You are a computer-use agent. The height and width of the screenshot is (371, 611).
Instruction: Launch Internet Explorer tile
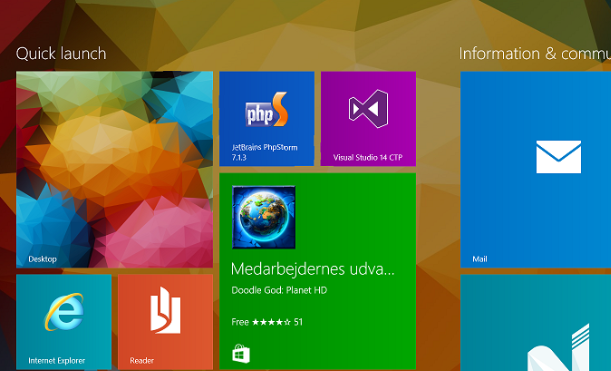64,322
